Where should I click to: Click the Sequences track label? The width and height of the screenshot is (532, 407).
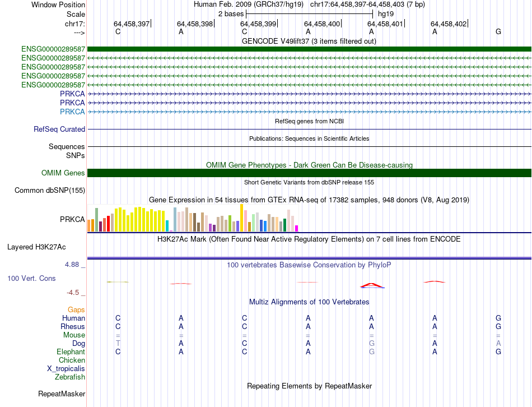coord(67,146)
